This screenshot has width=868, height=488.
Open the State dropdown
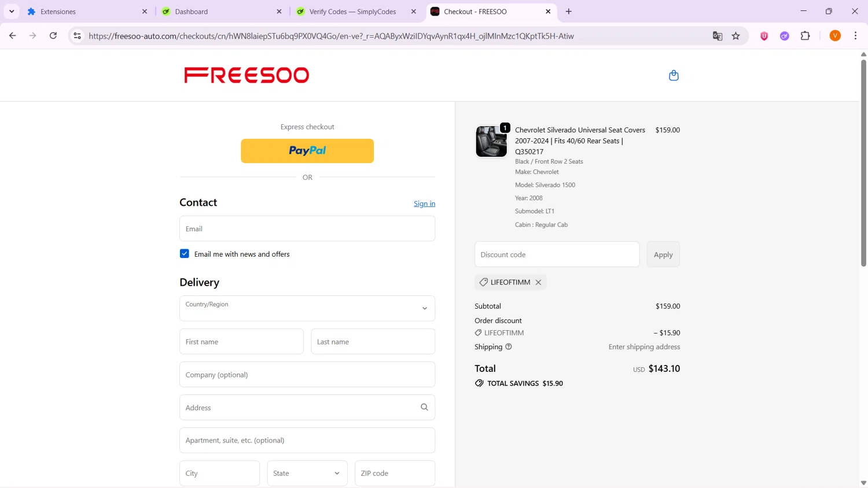pyautogui.click(x=307, y=473)
